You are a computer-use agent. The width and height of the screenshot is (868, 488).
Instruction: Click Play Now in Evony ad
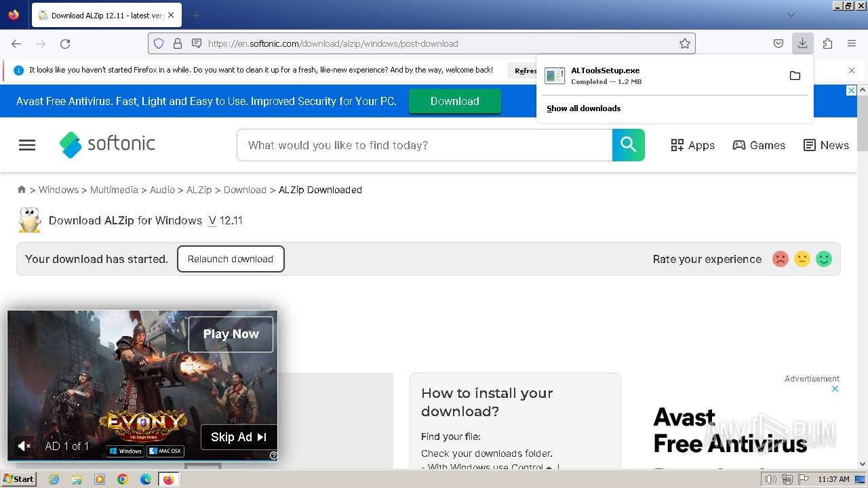pyautogui.click(x=231, y=334)
